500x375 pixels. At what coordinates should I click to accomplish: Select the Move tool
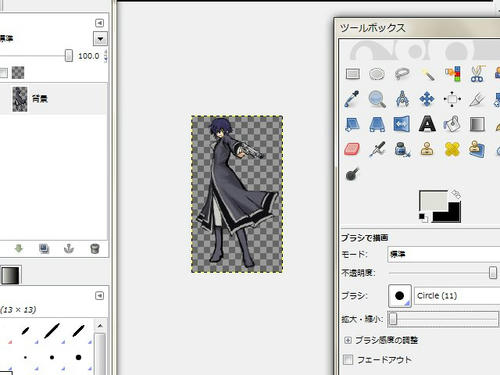427,99
